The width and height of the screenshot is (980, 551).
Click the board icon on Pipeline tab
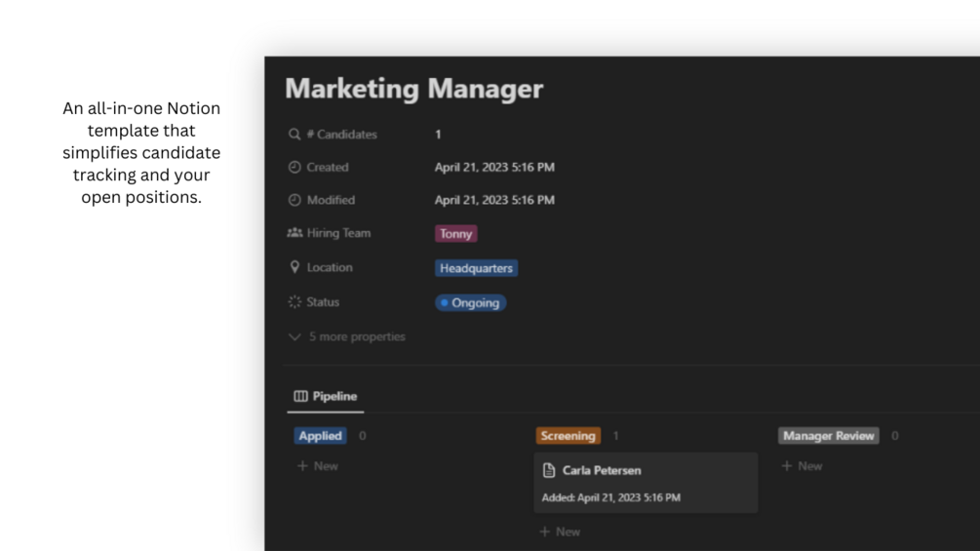click(x=301, y=397)
